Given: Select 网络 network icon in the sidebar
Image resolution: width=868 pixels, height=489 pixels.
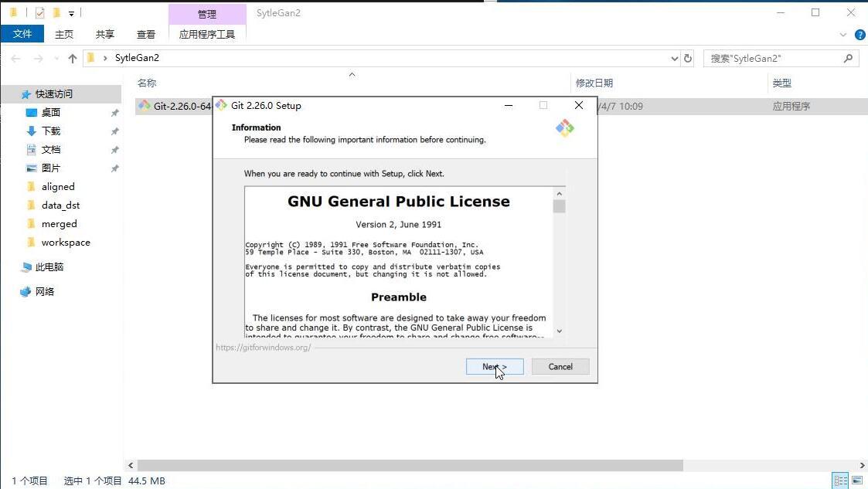Looking at the screenshot, I should click(x=26, y=291).
